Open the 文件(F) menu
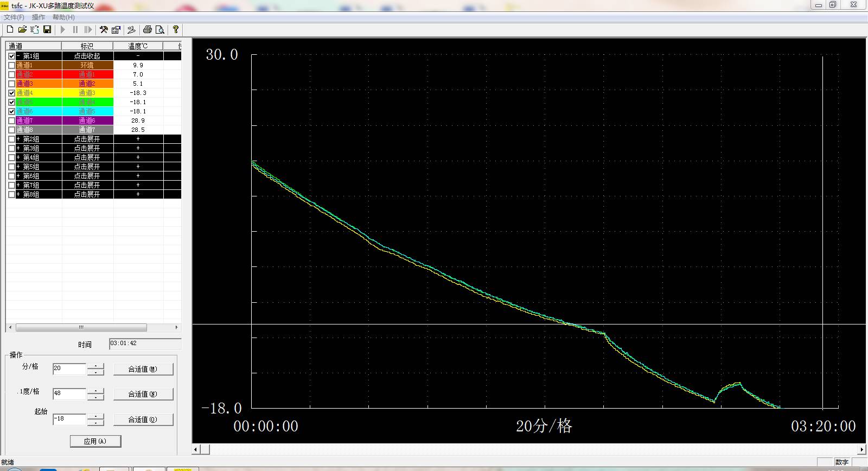The height and width of the screenshot is (471, 868). pyautogui.click(x=14, y=17)
